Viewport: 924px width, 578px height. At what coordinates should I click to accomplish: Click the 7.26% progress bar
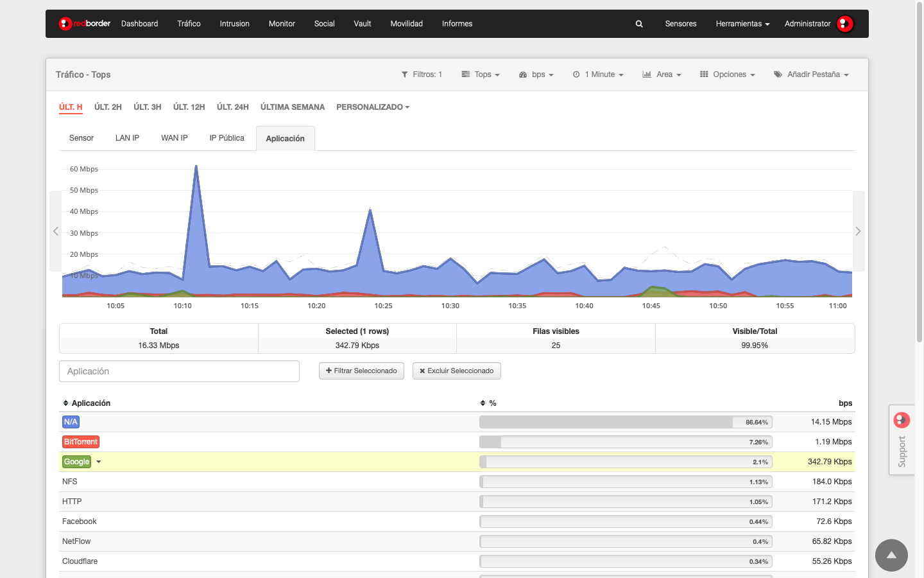pos(626,442)
